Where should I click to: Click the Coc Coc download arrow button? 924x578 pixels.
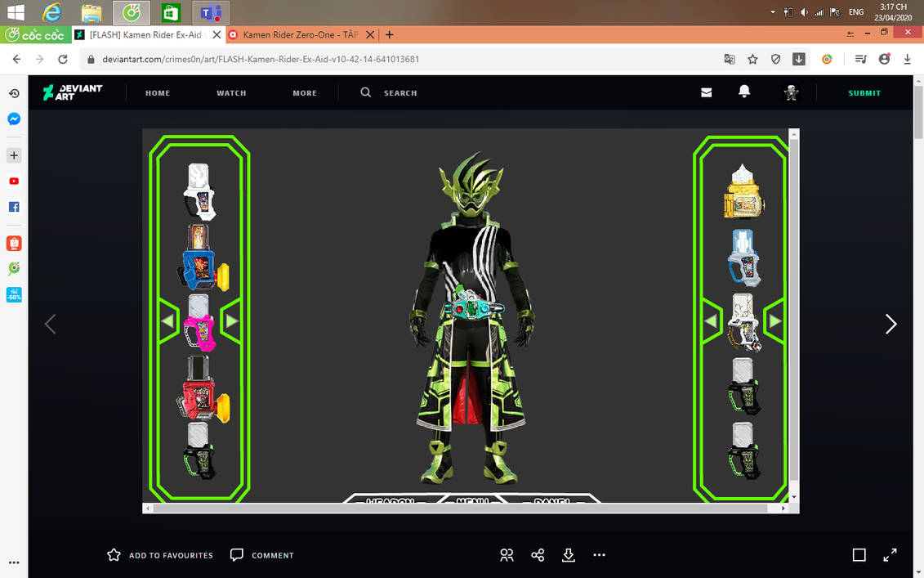[798, 59]
